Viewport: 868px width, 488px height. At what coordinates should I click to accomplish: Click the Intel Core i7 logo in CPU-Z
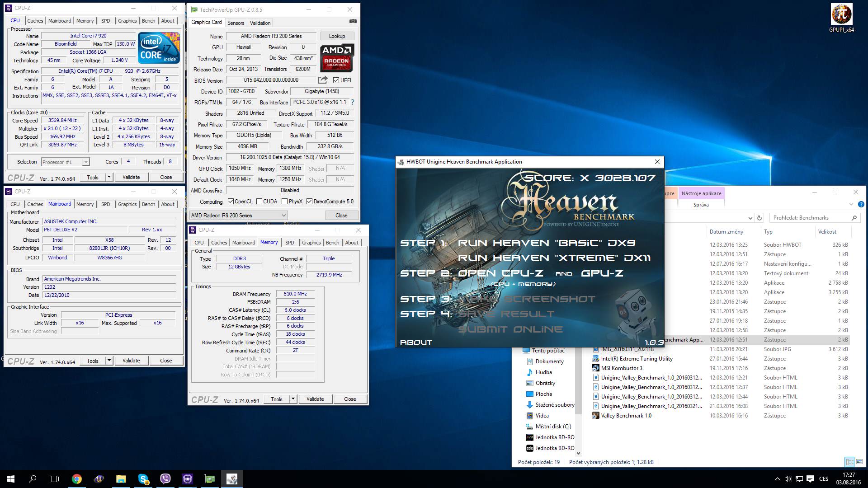click(x=159, y=47)
